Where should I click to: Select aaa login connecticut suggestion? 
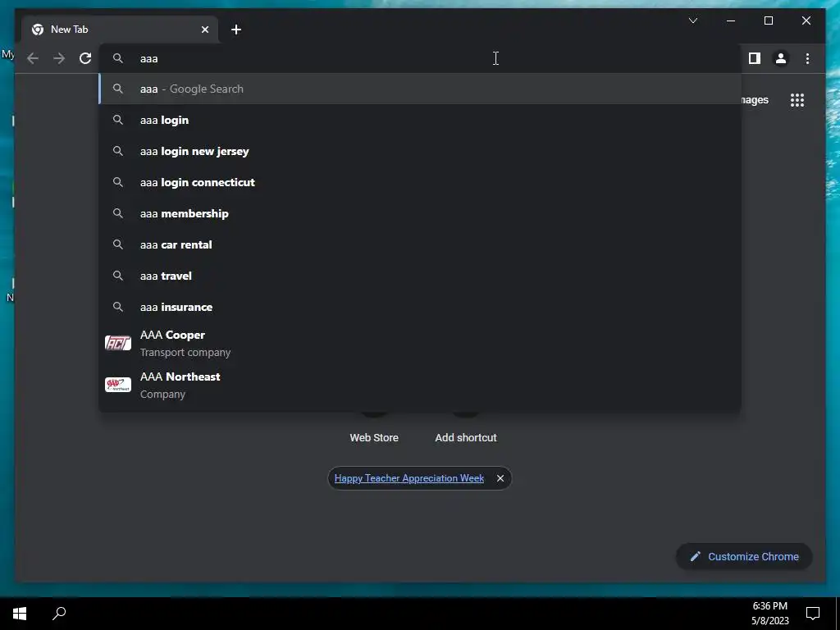[x=420, y=182]
